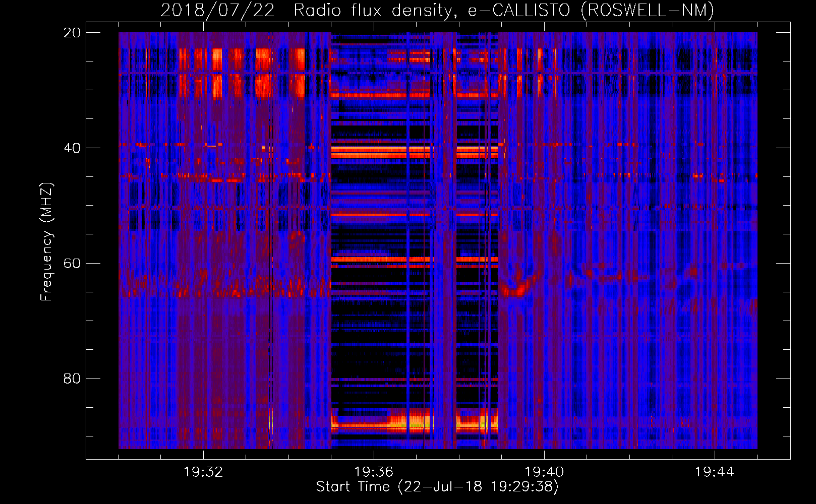Image resolution: width=816 pixels, height=504 pixels.
Task: Click the 'Start Time (22-Jul-18 19:29:38)' label
Action: (437, 487)
